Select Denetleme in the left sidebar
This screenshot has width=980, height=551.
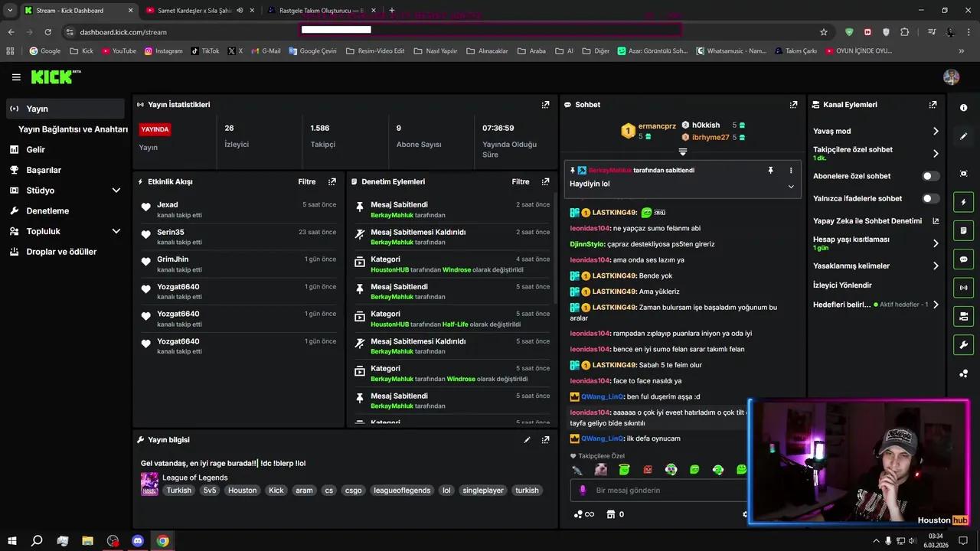(x=47, y=211)
